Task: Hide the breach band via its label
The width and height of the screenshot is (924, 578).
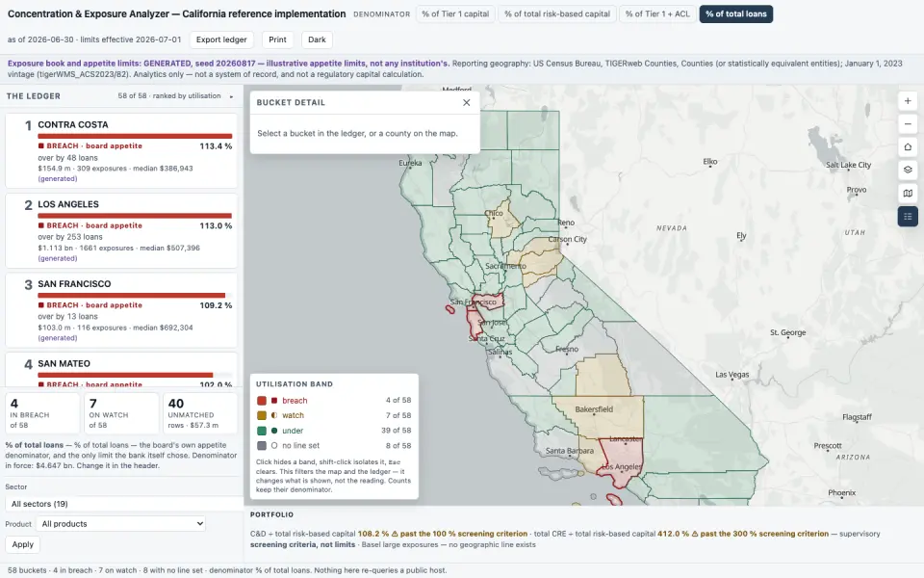Action: pos(295,401)
